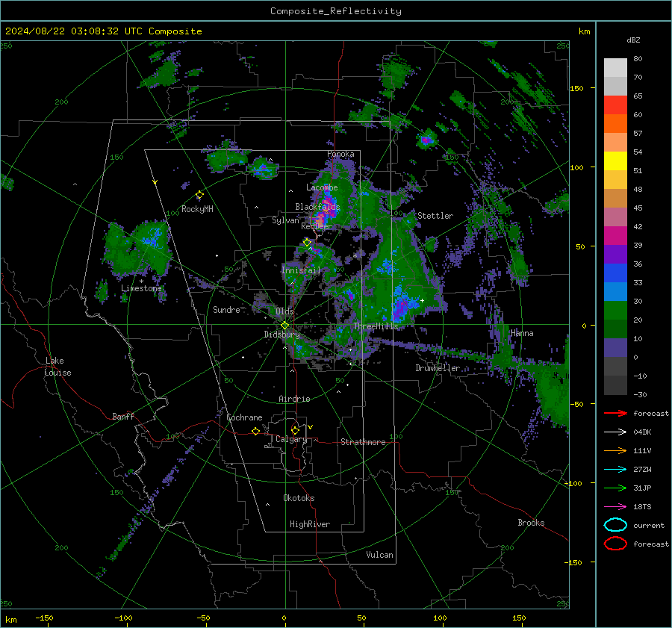This screenshot has height=628, width=672.
Task: Click the yellow diamond marker above RockyMH
Action: click(199, 195)
